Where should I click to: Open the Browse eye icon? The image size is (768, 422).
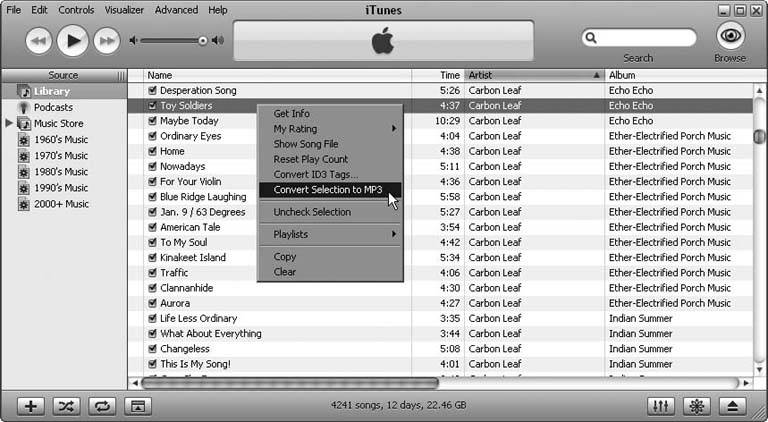click(730, 35)
